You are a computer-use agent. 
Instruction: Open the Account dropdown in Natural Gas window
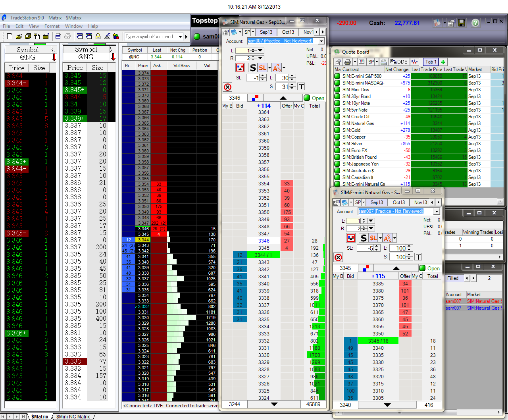(321, 41)
